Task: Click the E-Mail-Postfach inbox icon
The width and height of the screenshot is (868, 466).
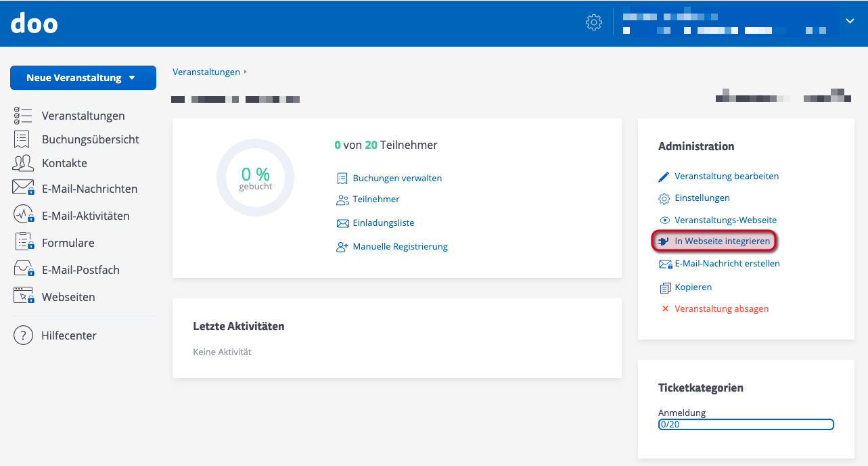Action: [x=23, y=269]
